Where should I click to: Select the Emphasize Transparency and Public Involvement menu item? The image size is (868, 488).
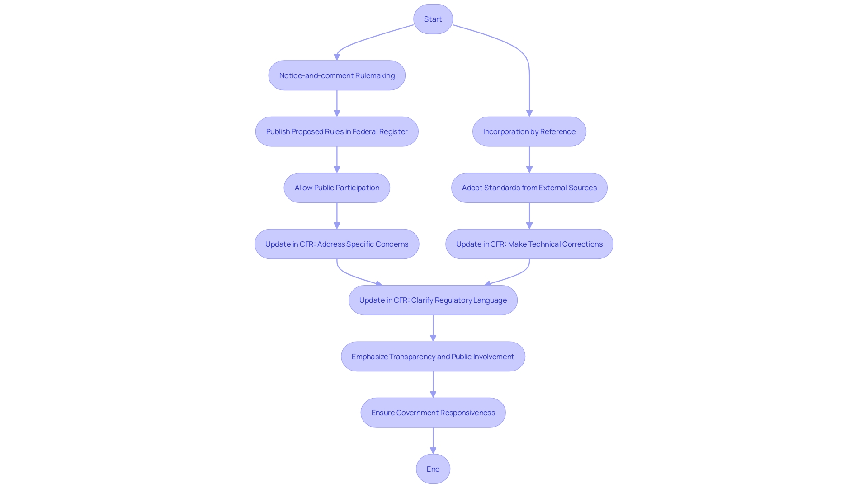tap(434, 356)
